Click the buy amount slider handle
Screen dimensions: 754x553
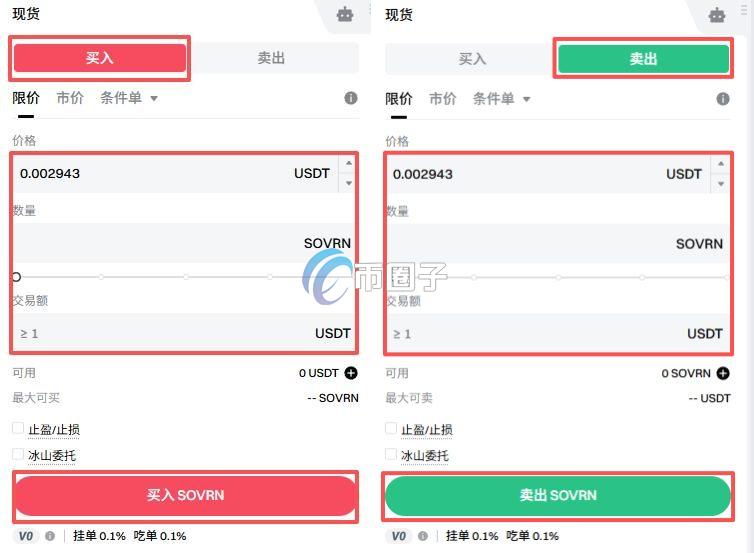click(x=16, y=277)
